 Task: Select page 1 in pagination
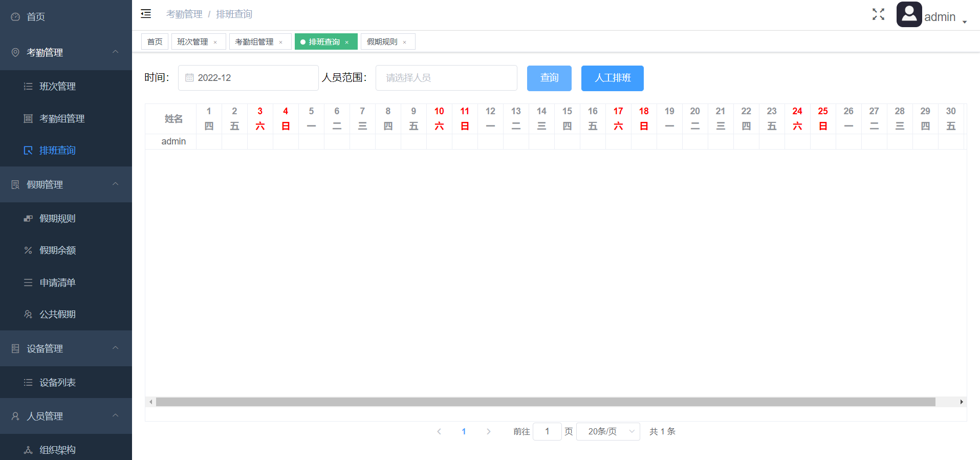464,431
